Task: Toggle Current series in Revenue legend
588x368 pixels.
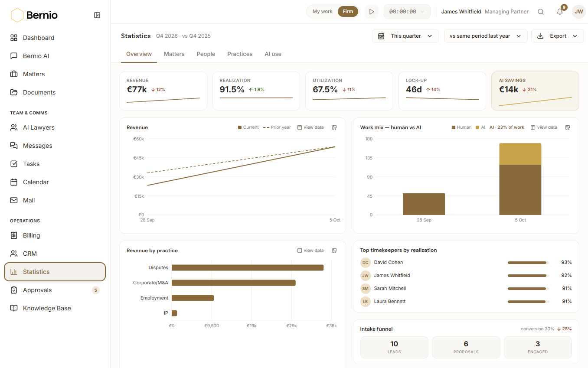Action: [x=248, y=127]
